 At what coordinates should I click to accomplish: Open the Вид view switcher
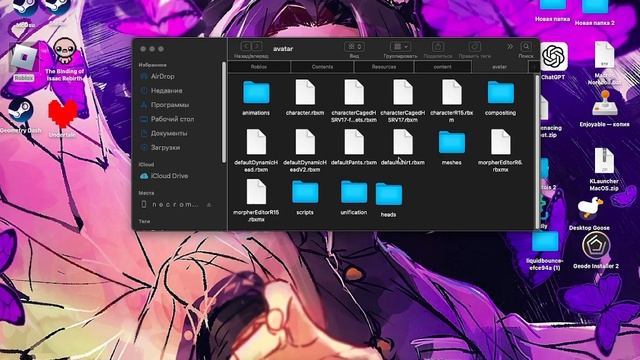pos(354,47)
